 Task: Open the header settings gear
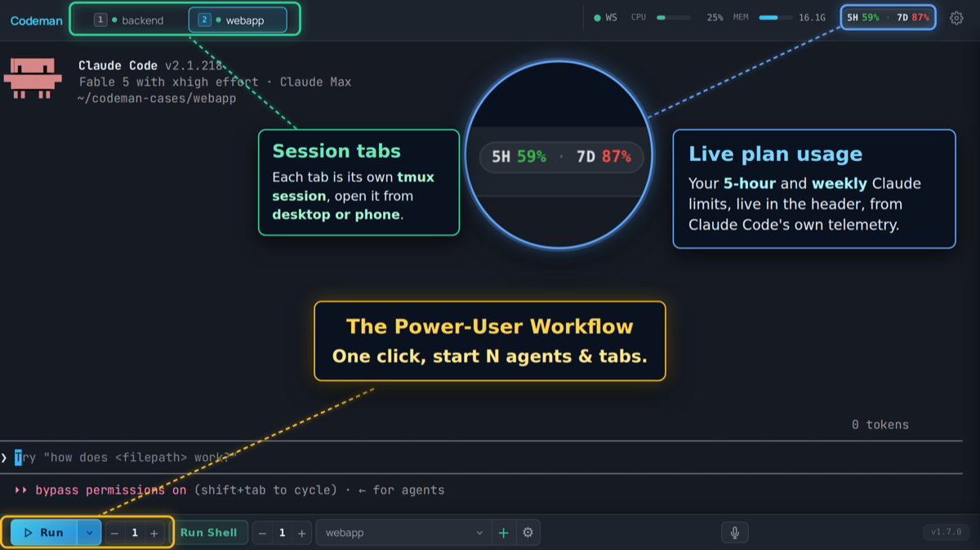(x=956, y=18)
